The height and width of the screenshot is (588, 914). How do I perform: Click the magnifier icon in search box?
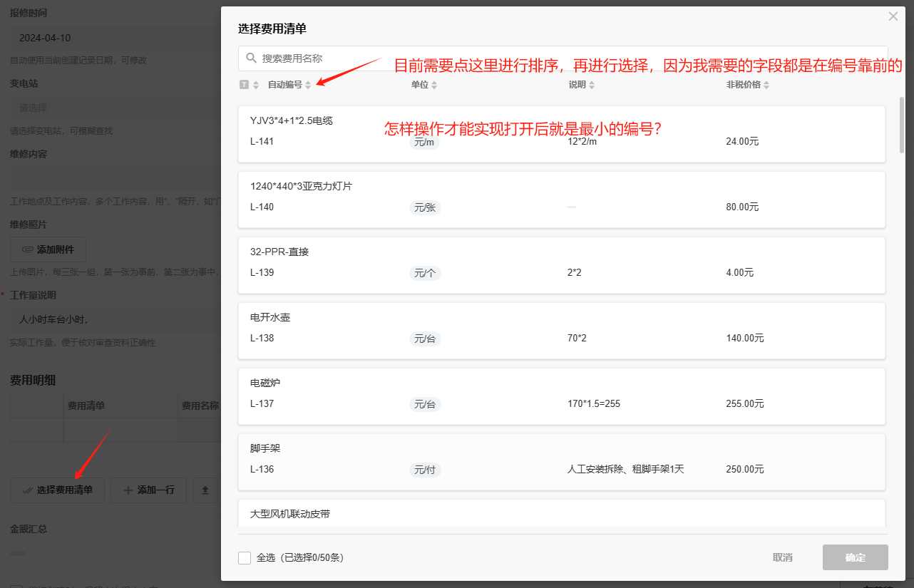251,58
